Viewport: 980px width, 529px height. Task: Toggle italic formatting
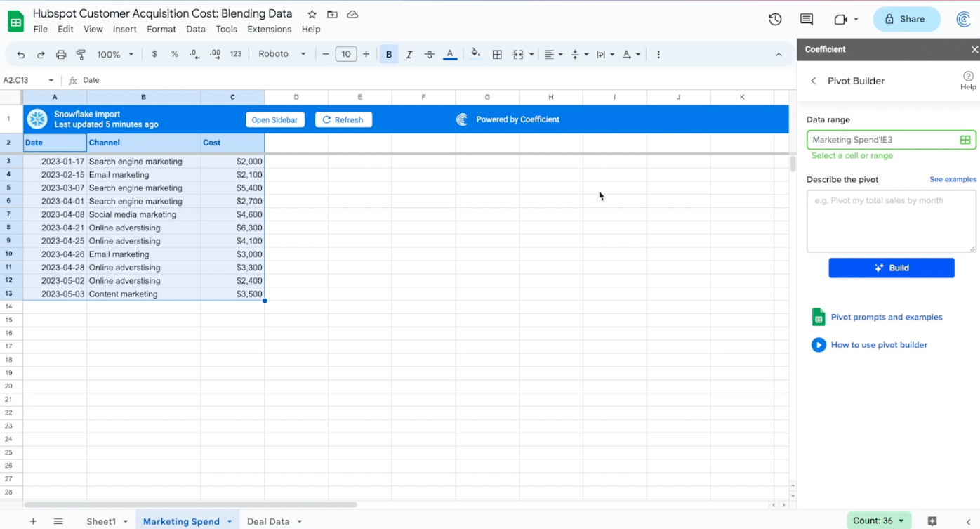pos(409,54)
